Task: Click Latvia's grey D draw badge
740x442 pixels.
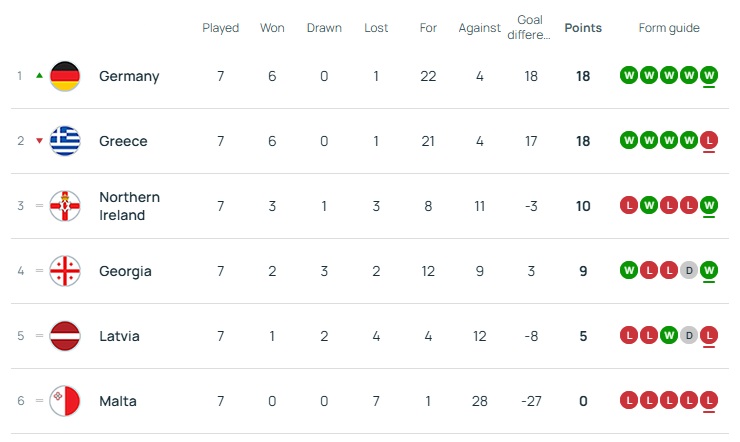Action: (x=689, y=336)
